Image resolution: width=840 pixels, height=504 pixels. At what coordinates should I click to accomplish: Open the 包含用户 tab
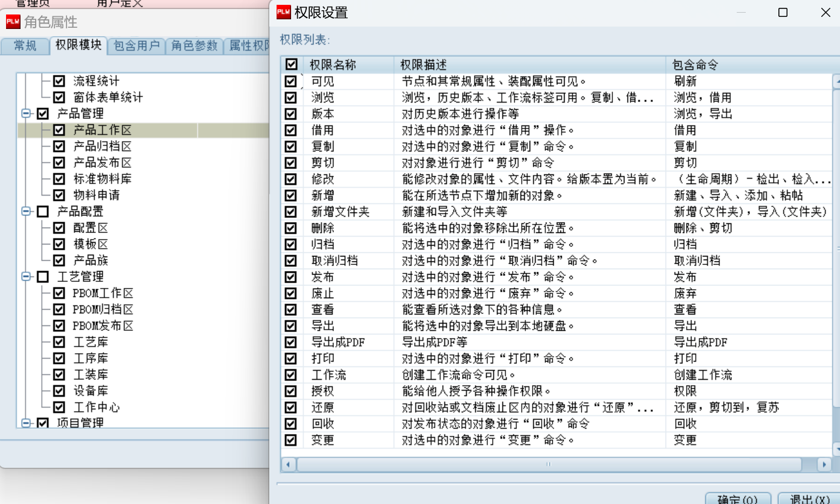tap(136, 46)
